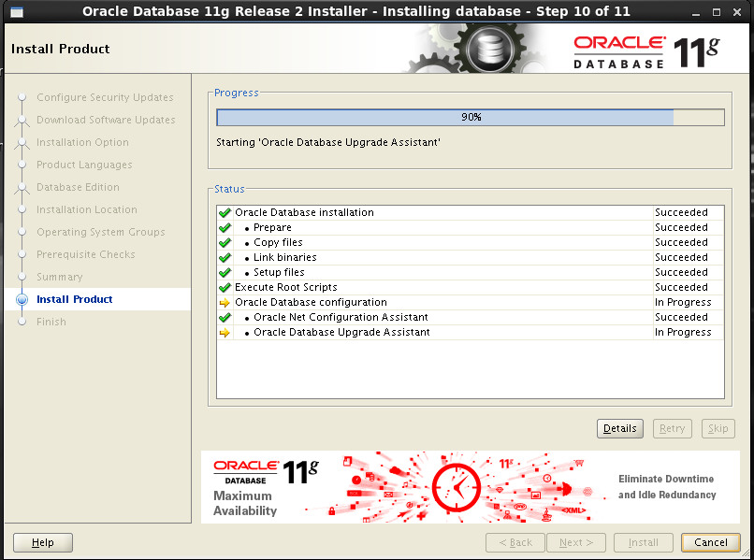
Task: Click the Maximum Availability banner image
Action: 470,487
